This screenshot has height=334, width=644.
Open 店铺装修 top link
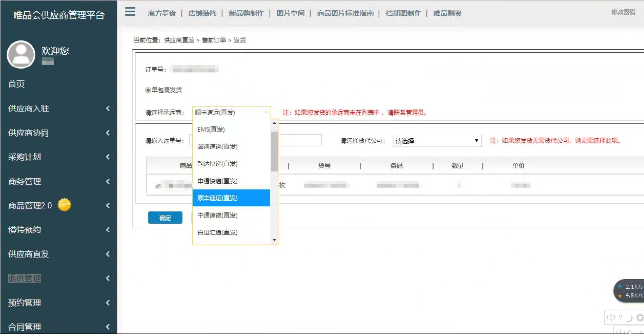coord(202,13)
